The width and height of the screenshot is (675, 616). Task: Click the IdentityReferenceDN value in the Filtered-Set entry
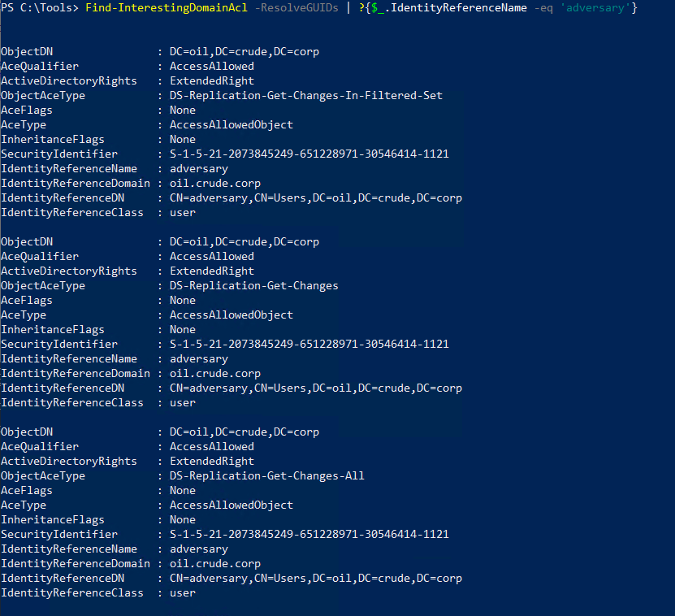[x=316, y=198]
